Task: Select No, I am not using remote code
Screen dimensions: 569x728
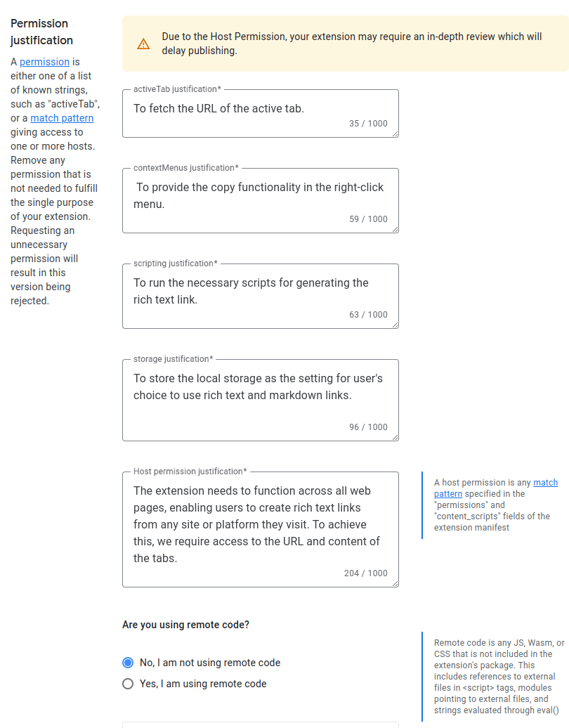Action: pyautogui.click(x=128, y=663)
